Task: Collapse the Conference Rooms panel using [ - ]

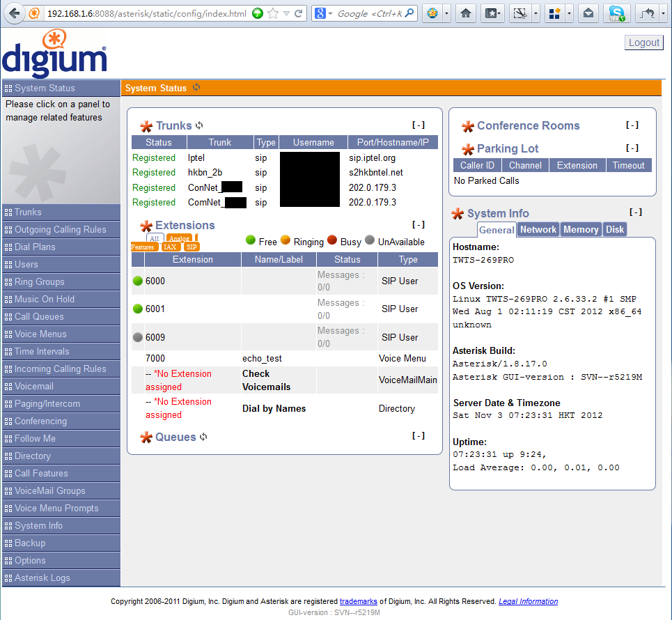Action: point(632,125)
